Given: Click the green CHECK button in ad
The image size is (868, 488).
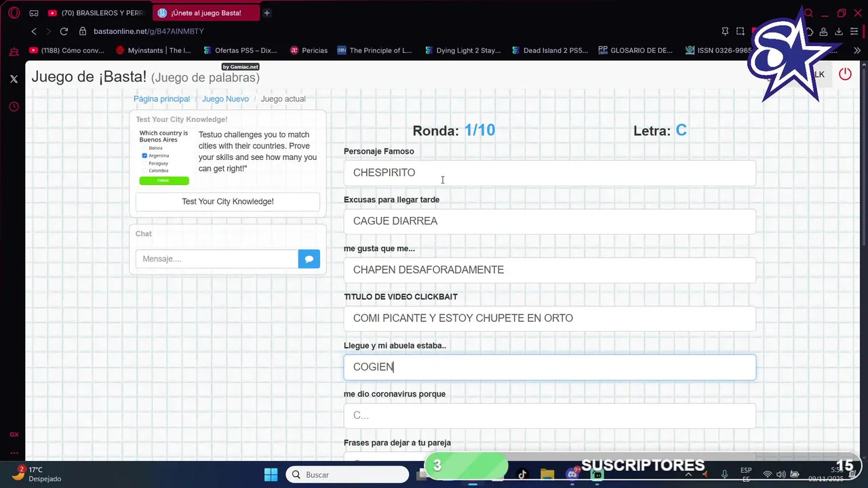Looking at the screenshot, I should point(164,180).
